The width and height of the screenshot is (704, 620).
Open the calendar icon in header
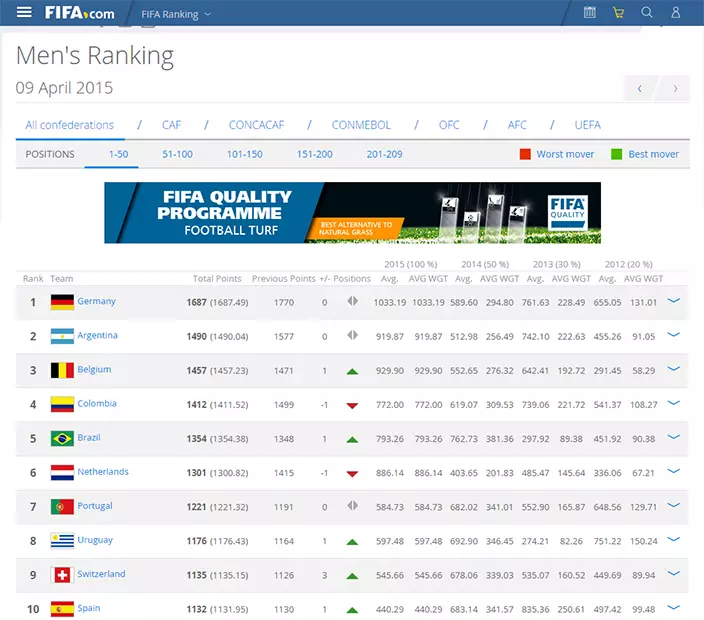click(x=590, y=13)
